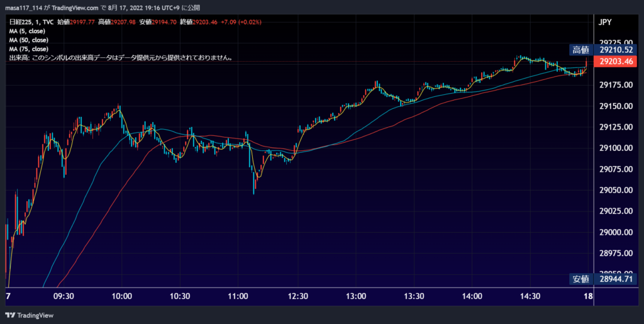This screenshot has height=324, width=644.
Task: Click the 高値 high price label 29210.52
Action: [x=603, y=50]
